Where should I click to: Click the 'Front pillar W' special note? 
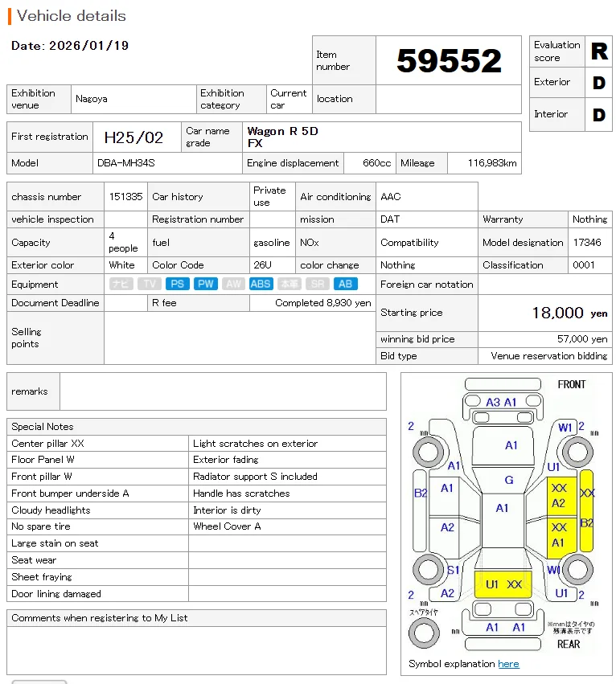(x=42, y=477)
